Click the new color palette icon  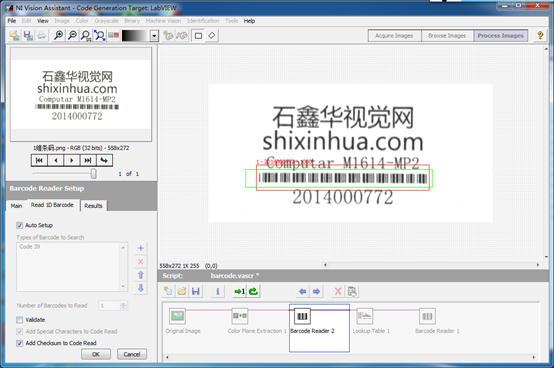(x=168, y=35)
